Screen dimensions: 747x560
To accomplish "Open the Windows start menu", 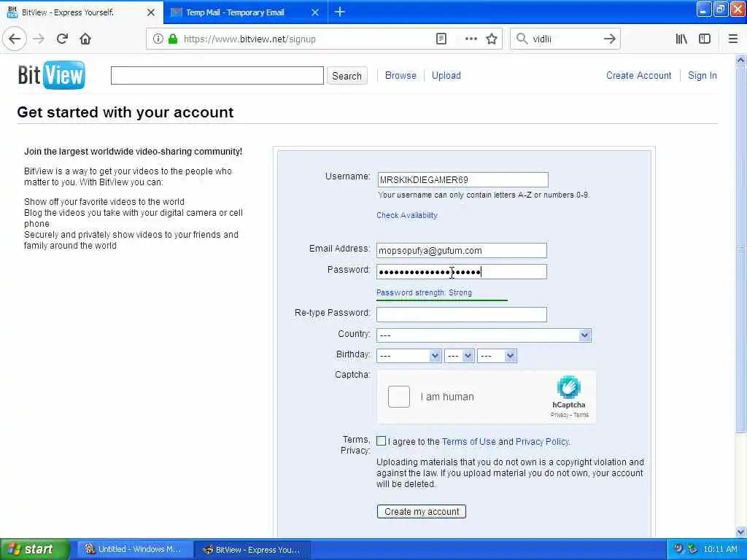I will click(x=34, y=549).
